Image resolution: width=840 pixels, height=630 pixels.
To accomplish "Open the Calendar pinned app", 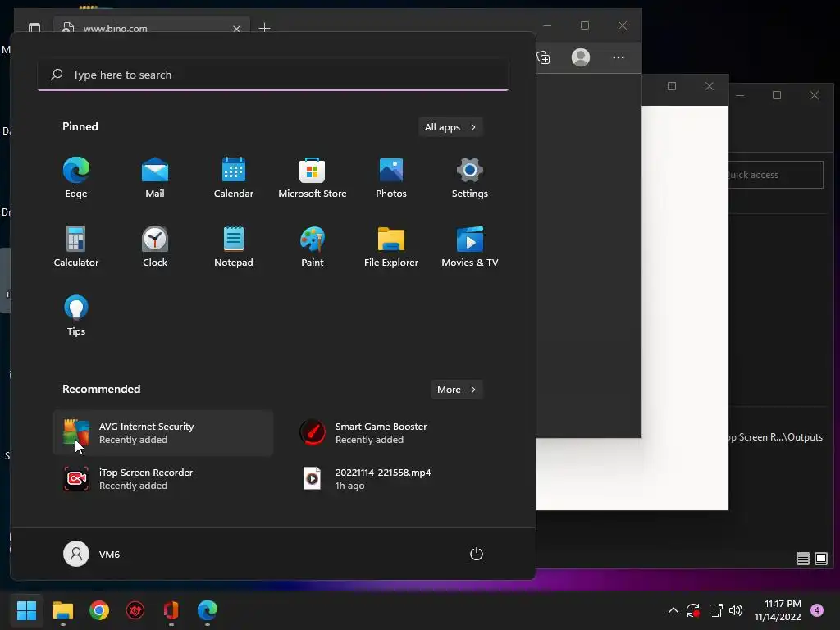I will click(x=234, y=178).
